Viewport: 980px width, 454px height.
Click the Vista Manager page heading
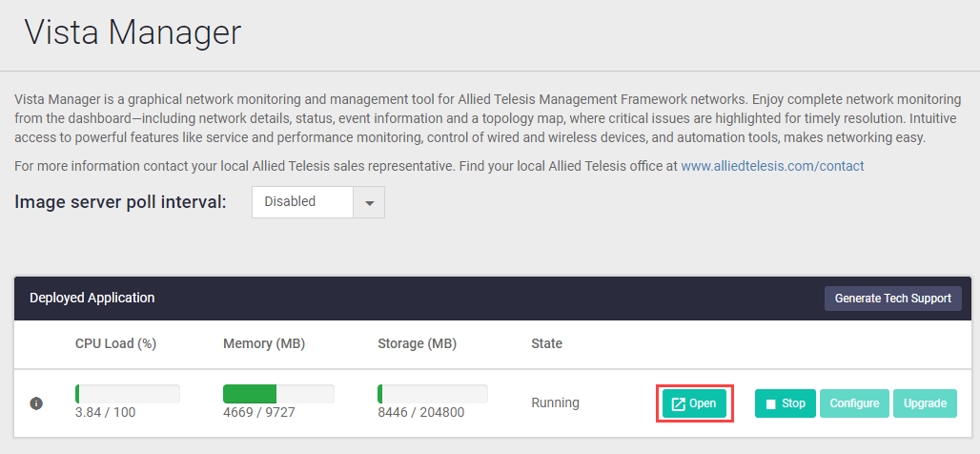pyautogui.click(x=133, y=32)
